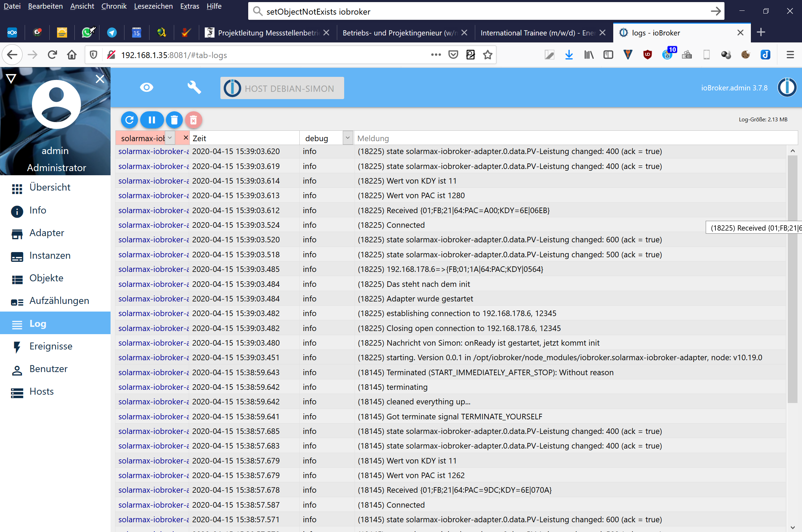Image resolution: width=802 pixels, height=532 pixels.
Task: Open the wrench settings icon
Action: coord(194,87)
